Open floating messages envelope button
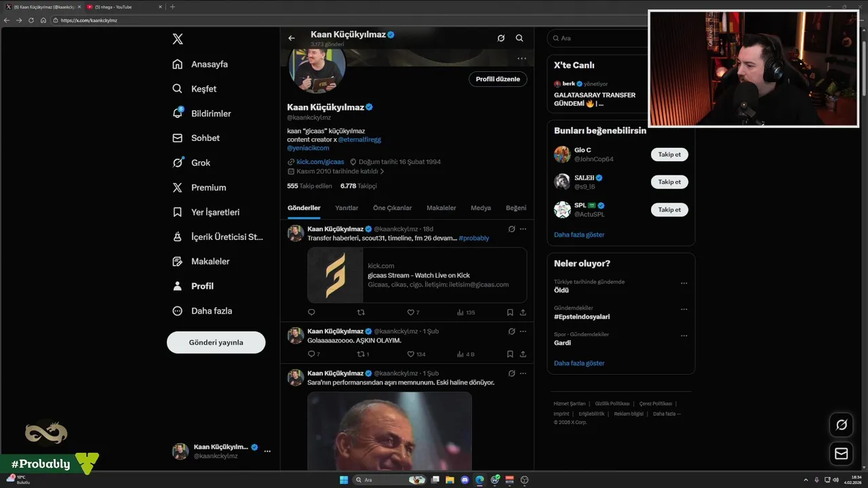The image size is (868, 488). 842,453
